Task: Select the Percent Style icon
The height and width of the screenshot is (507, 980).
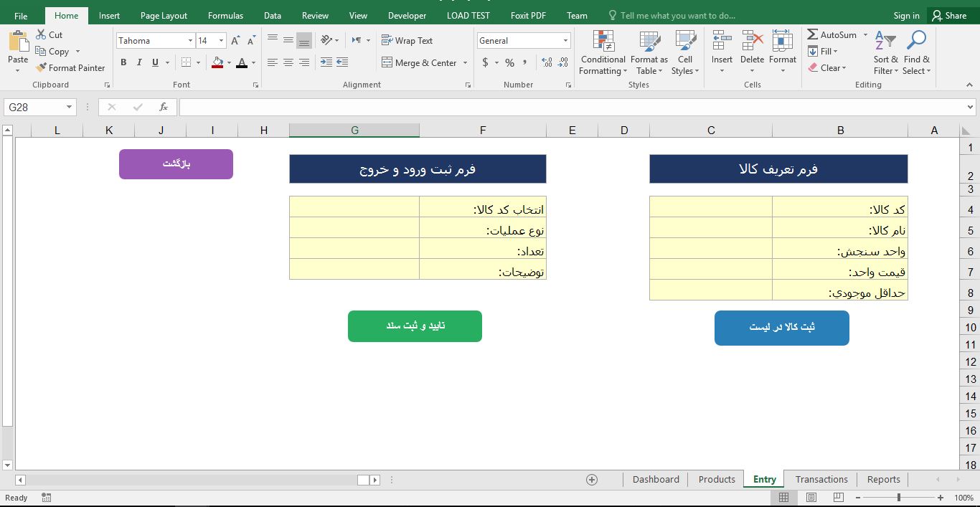Action: click(x=509, y=63)
